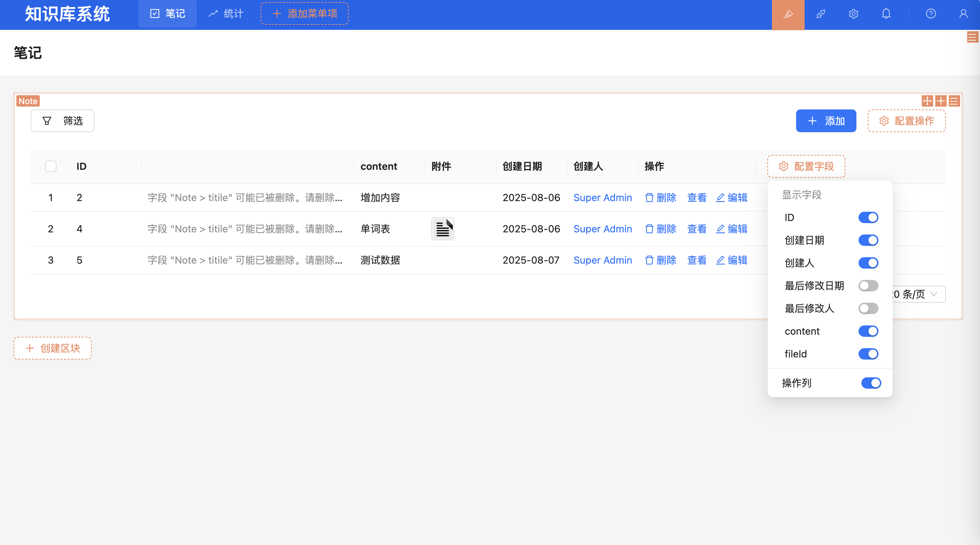The height and width of the screenshot is (545, 980).
Task: Open Super Admin link in row ID 5
Action: pyautogui.click(x=603, y=260)
